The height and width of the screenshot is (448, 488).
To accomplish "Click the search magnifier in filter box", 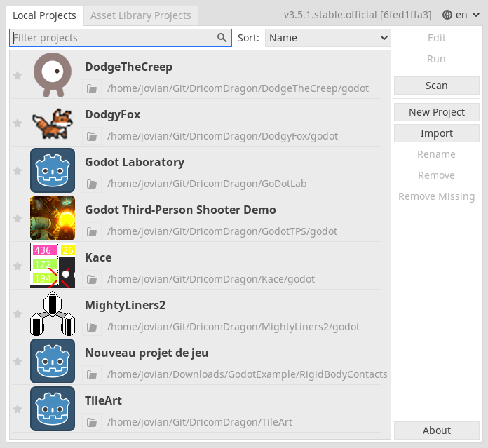I will point(222,38).
